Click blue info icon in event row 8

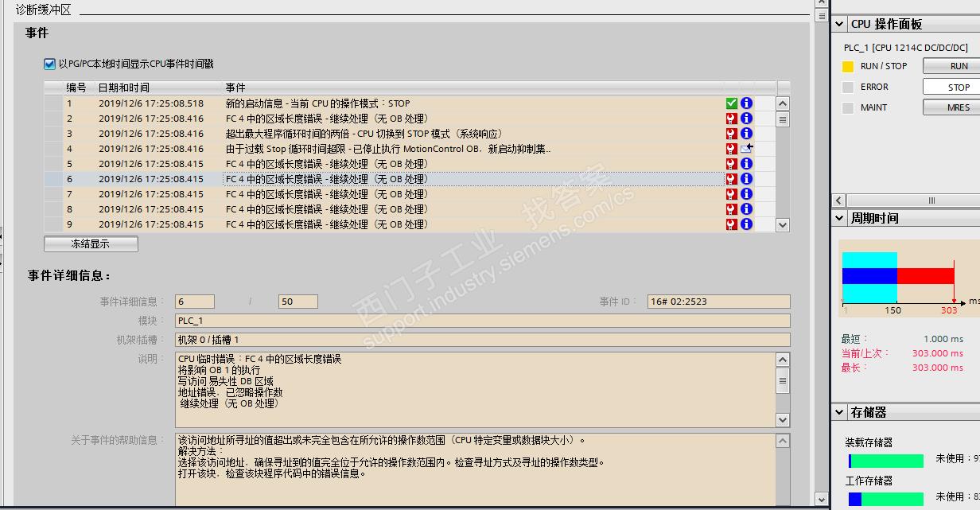point(746,209)
